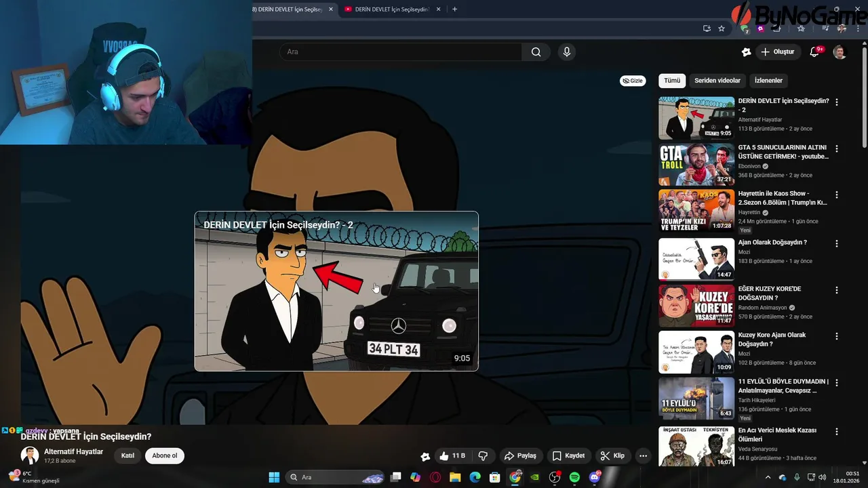Save the video with Kaydet
868x488 pixels.
pos(568,456)
